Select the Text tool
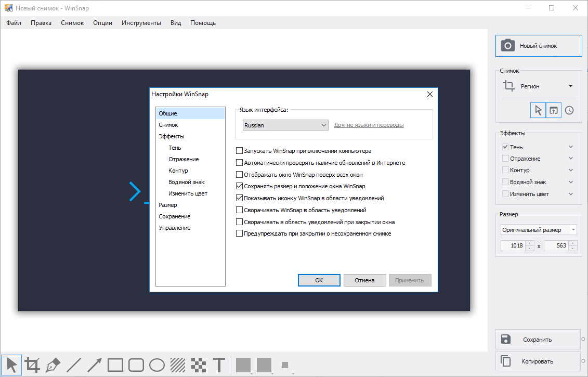This screenshot has height=377, width=588. click(x=219, y=365)
